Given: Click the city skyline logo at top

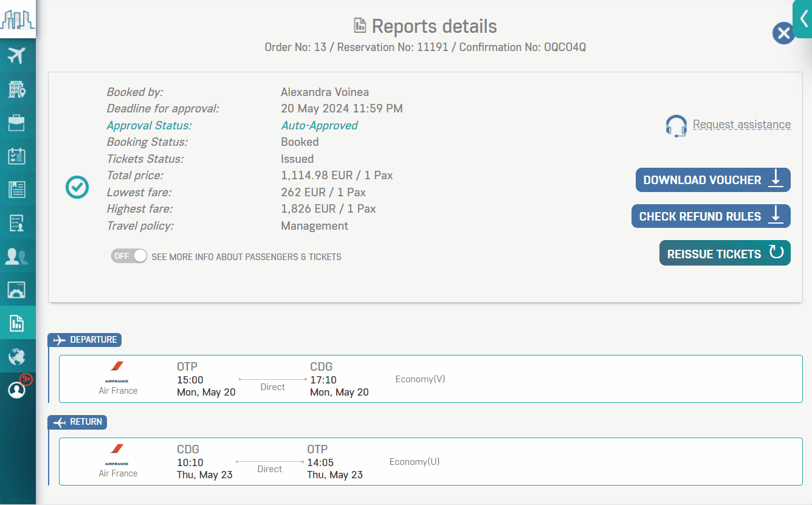Looking at the screenshot, I should (x=18, y=19).
